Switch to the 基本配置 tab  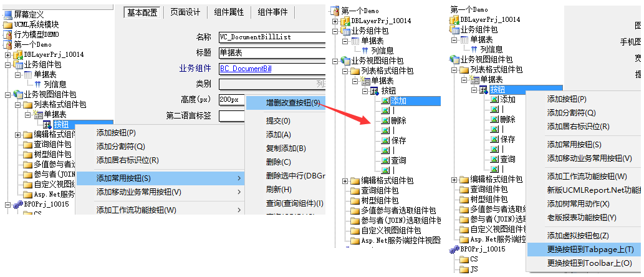[142, 12]
